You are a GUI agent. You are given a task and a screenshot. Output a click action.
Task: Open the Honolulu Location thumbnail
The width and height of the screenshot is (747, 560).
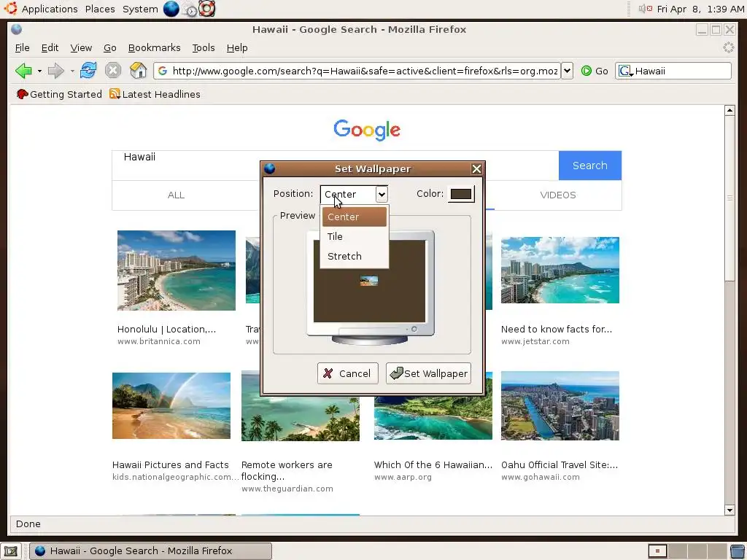tap(177, 271)
